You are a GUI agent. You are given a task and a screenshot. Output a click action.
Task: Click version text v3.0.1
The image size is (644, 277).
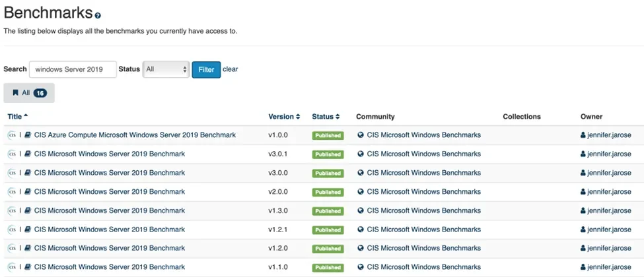[x=278, y=154]
